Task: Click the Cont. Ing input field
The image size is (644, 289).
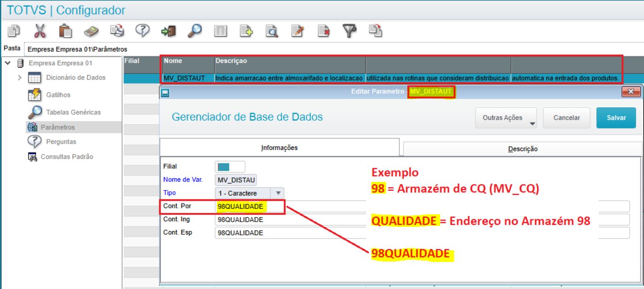Action: coord(422,220)
